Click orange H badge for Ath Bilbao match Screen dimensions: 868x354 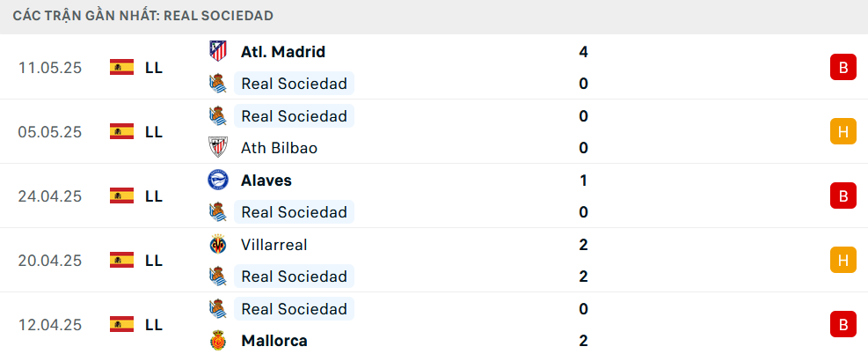click(843, 132)
